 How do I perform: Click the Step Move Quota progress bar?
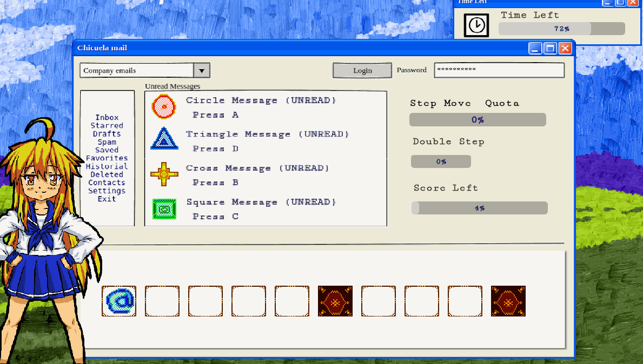point(478,119)
